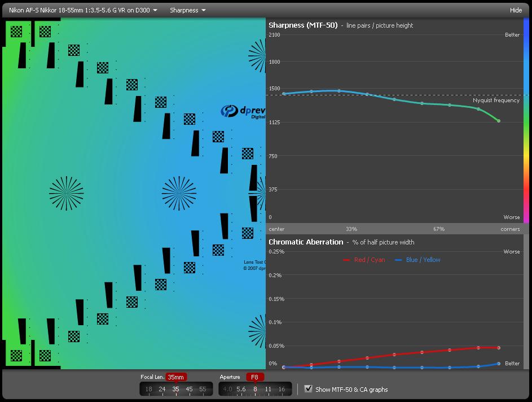Image resolution: width=532 pixels, height=402 pixels.
Task: Click the left starburst on the test chart
Action: [67, 193]
